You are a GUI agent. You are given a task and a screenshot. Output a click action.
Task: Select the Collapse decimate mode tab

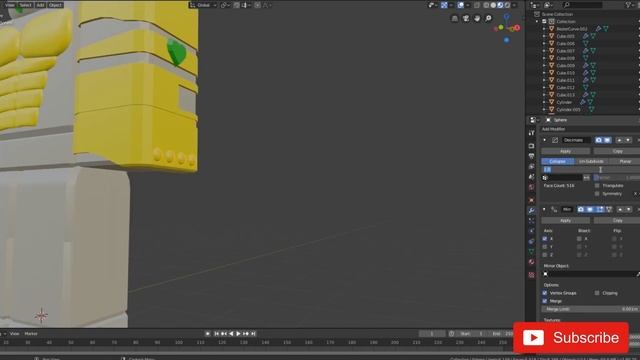click(x=558, y=161)
